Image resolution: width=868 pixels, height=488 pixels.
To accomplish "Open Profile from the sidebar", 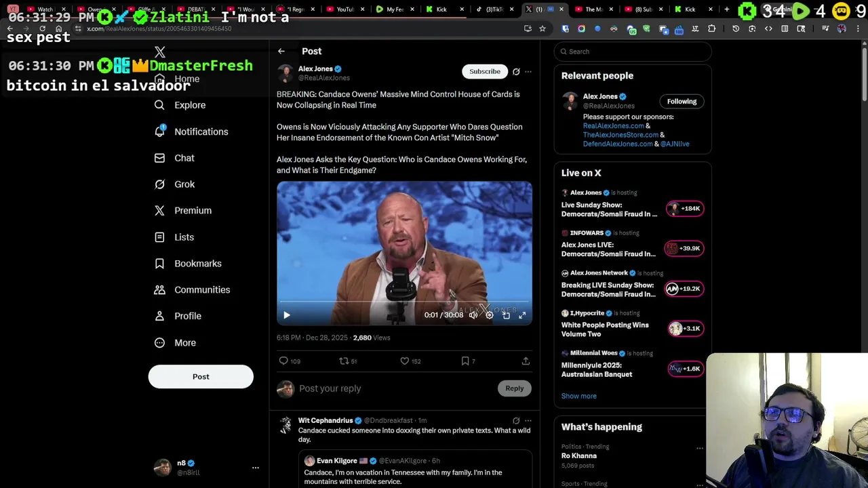I will coord(178,316).
